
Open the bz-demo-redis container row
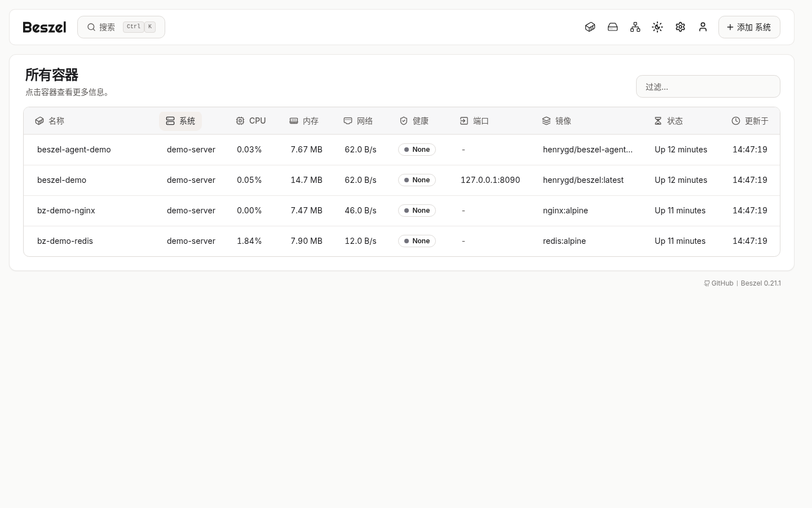click(x=401, y=241)
